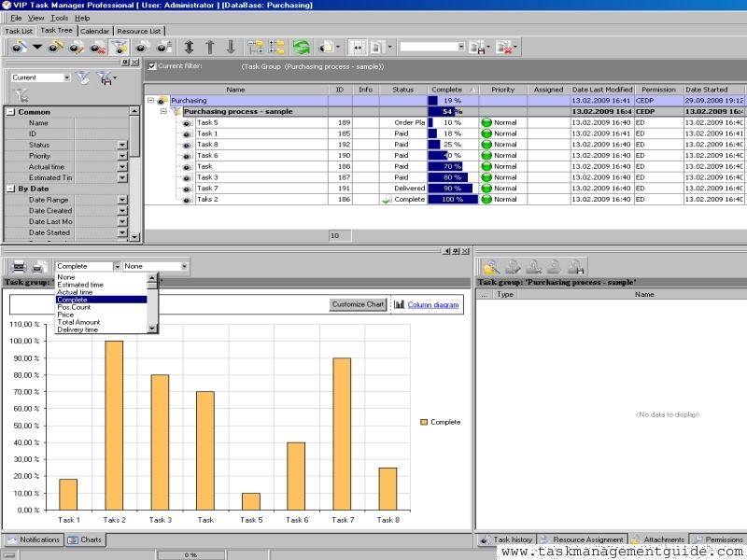Click the collapse all tree nodes icon
This screenshot has width=747, height=560.
tap(276, 48)
